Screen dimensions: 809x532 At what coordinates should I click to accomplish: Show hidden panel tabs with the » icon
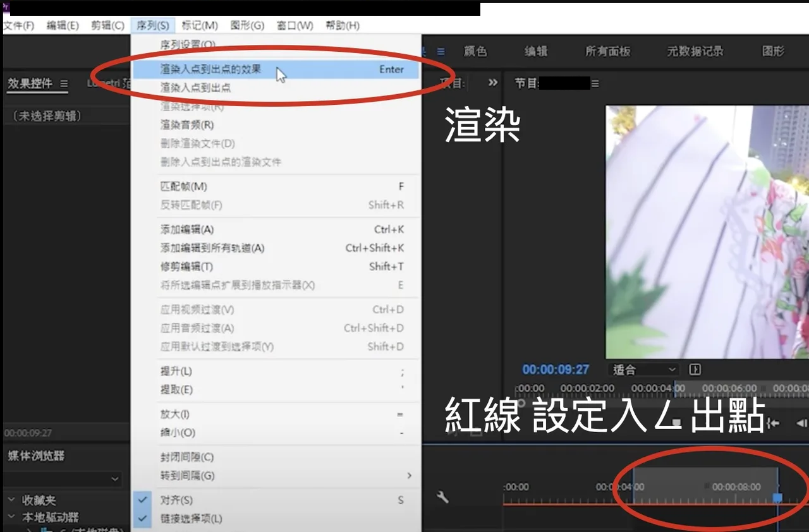[494, 83]
